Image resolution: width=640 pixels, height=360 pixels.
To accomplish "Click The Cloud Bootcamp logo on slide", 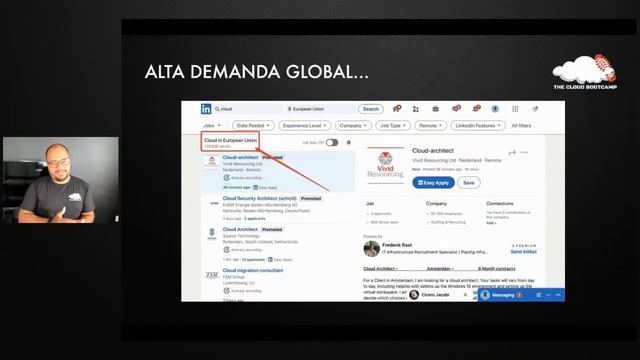I will (585, 72).
